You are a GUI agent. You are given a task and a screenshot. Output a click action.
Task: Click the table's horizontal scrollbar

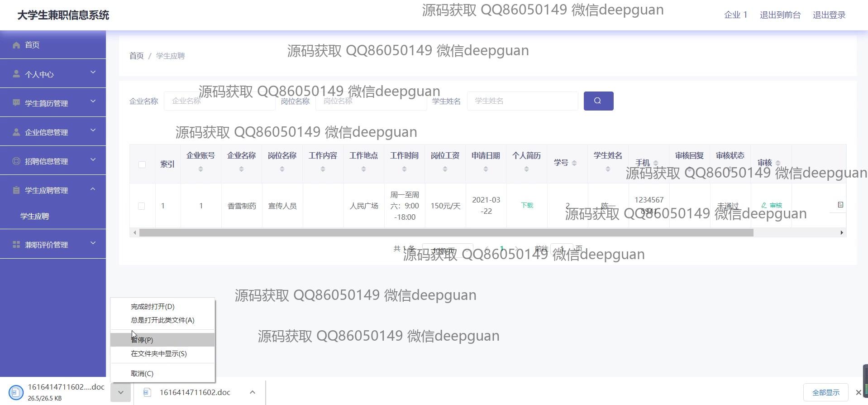click(446, 232)
